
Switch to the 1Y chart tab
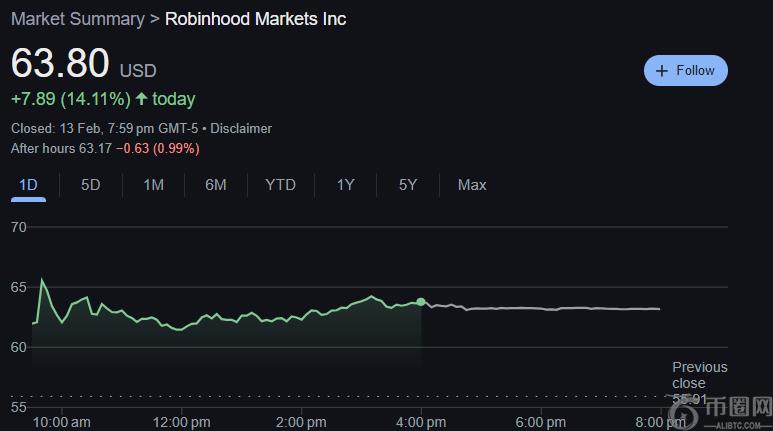coord(345,185)
